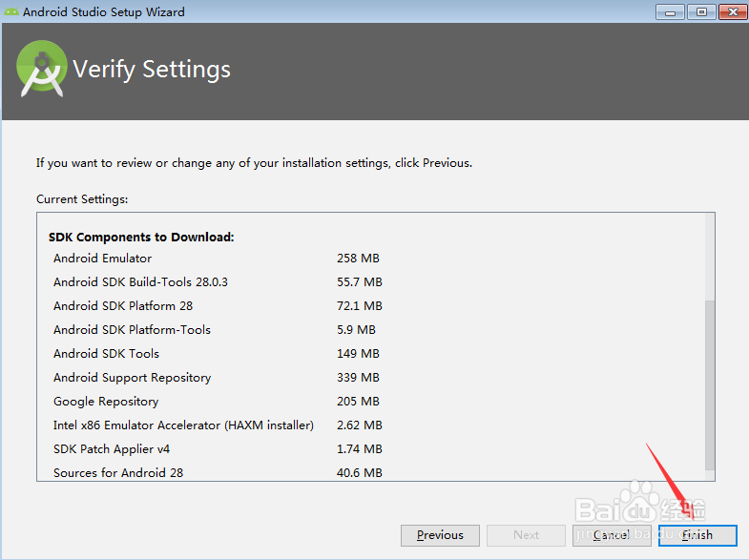749x560 pixels.
Task: Close the Setup Wizard window
Action: (x=733, y=12)
